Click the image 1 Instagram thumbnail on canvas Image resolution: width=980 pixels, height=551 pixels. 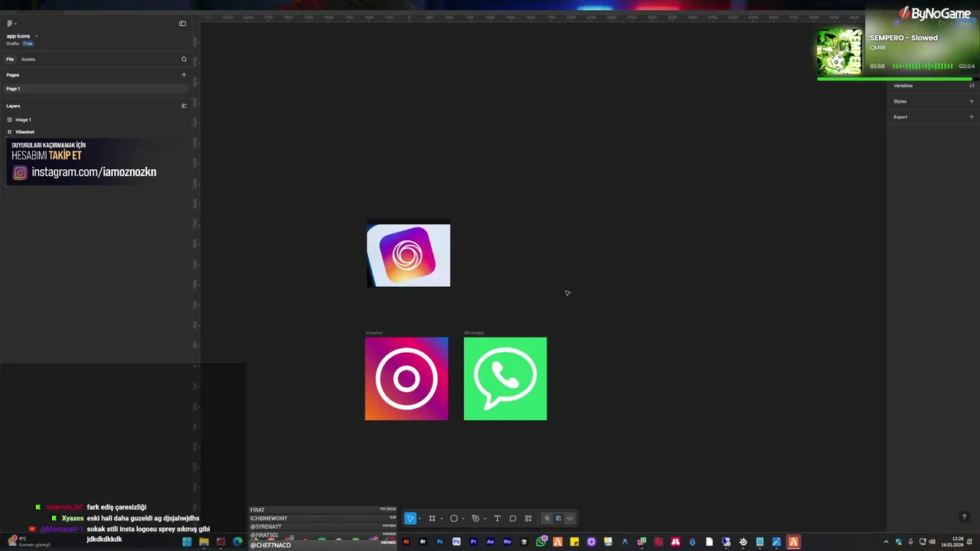(x=409, y=255)
